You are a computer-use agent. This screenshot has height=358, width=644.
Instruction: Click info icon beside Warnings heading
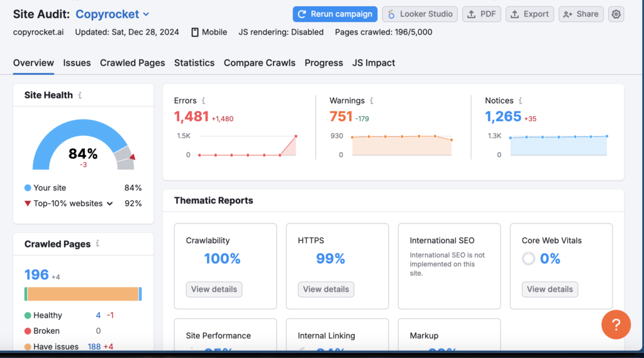pyautogui.click(x=371, y=100)
